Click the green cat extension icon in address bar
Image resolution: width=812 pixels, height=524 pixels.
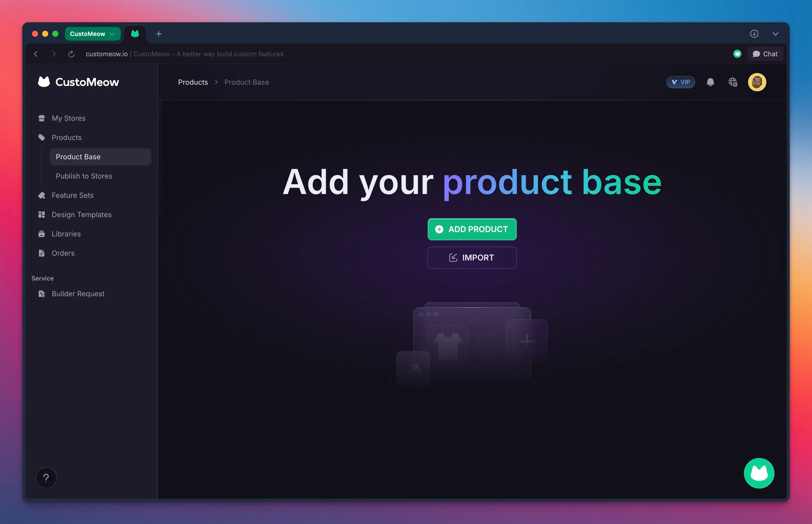tap(737, 54)
